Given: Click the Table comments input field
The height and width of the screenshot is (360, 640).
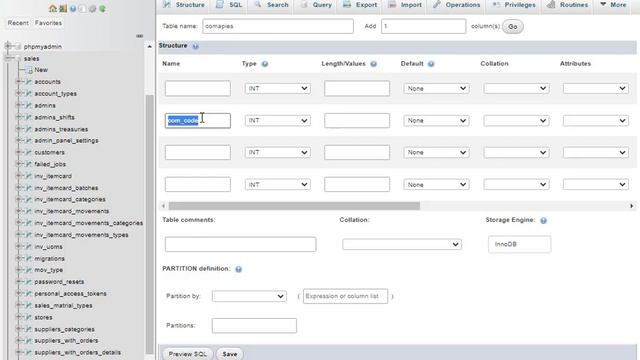Looking at the screenshot, I should point(240,244).
